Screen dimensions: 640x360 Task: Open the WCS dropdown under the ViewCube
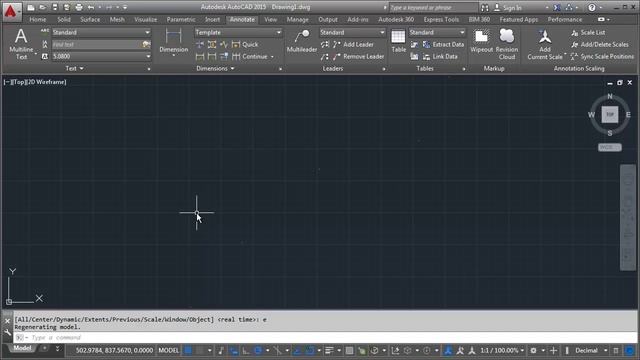pos(610,147)
